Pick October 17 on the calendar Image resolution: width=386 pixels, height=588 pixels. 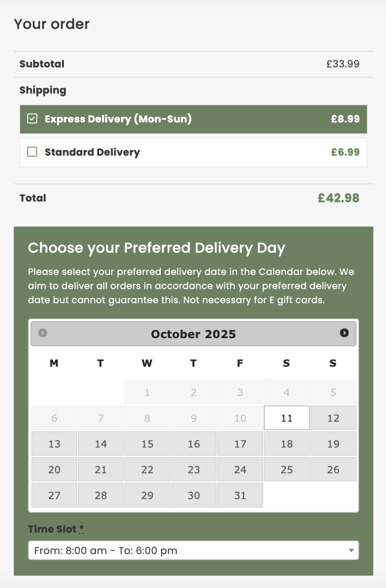(240, 444)
